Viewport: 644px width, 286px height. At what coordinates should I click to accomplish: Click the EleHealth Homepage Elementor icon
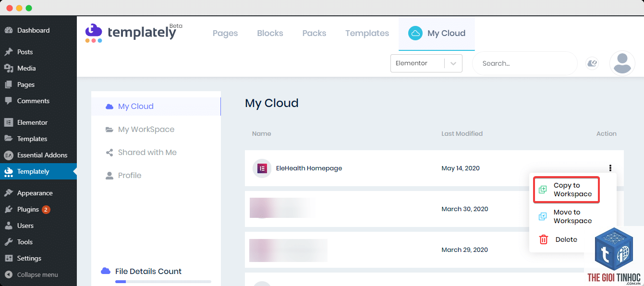[262, 168]
